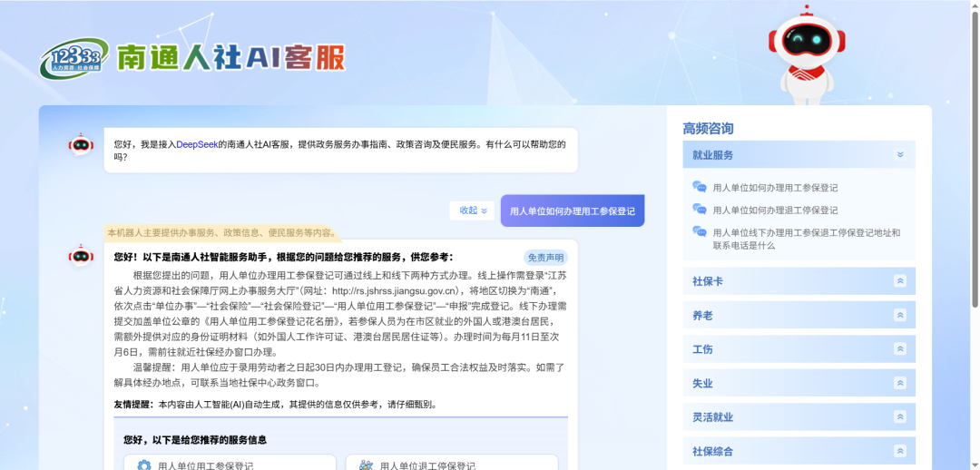The image size is (980, 470).
Task: Click the user message bubble 用人单位如何办理用工参保登记
Action: (x=572, y=211)
